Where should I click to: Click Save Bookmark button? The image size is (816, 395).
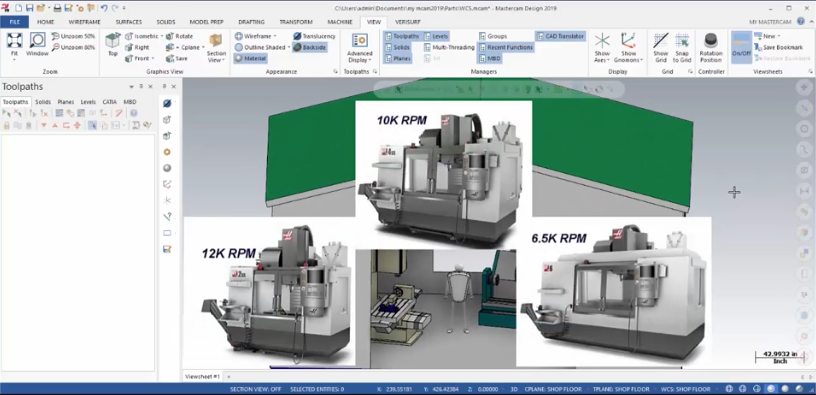779,47
